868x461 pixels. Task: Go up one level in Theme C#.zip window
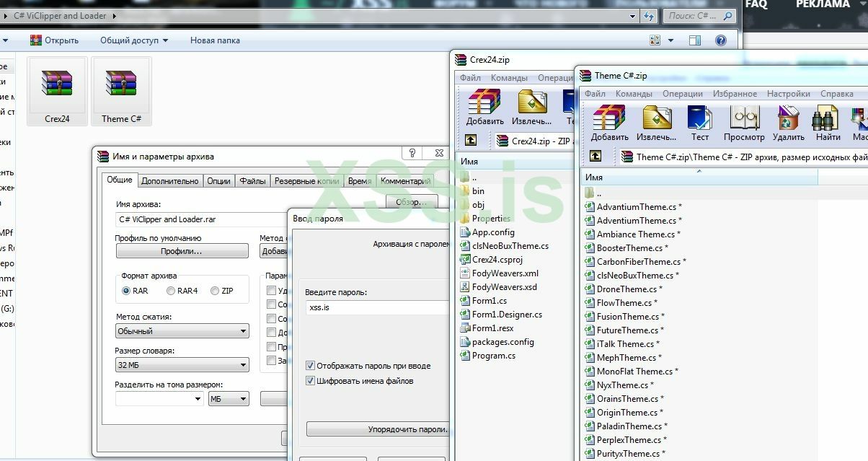(595, 156)
